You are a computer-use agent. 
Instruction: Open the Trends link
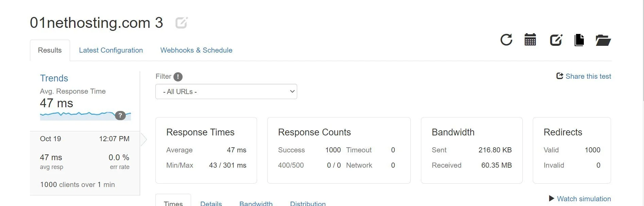54,78
